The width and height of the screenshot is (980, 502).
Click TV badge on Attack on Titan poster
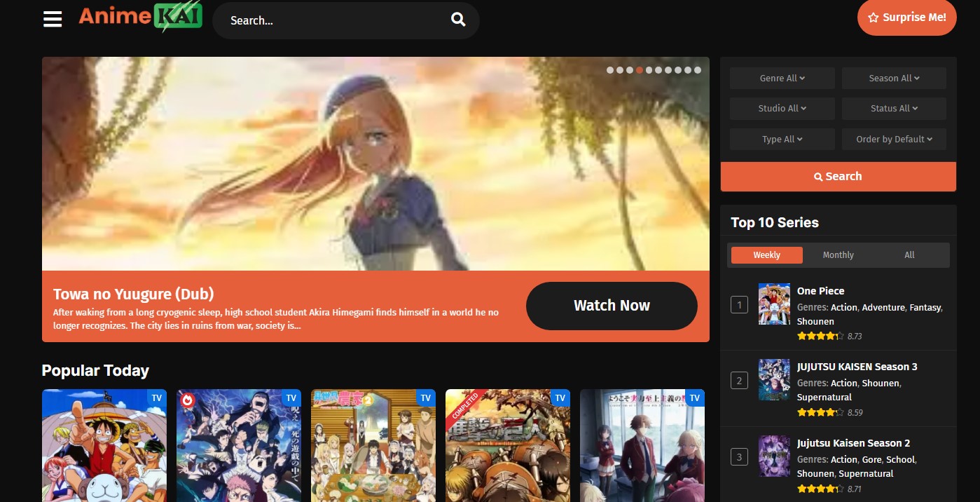(560, 398)
